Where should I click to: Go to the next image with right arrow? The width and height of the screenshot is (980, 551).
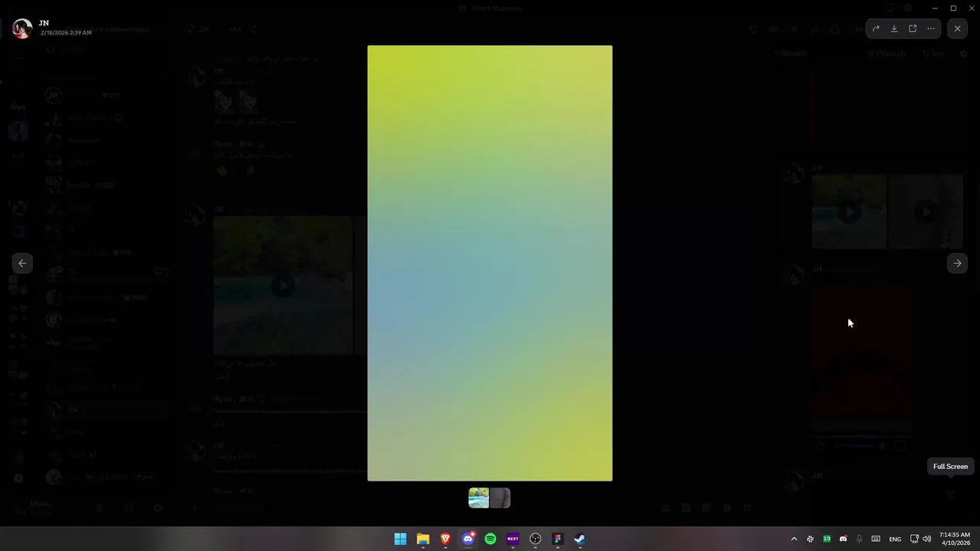tap(957, 263)
